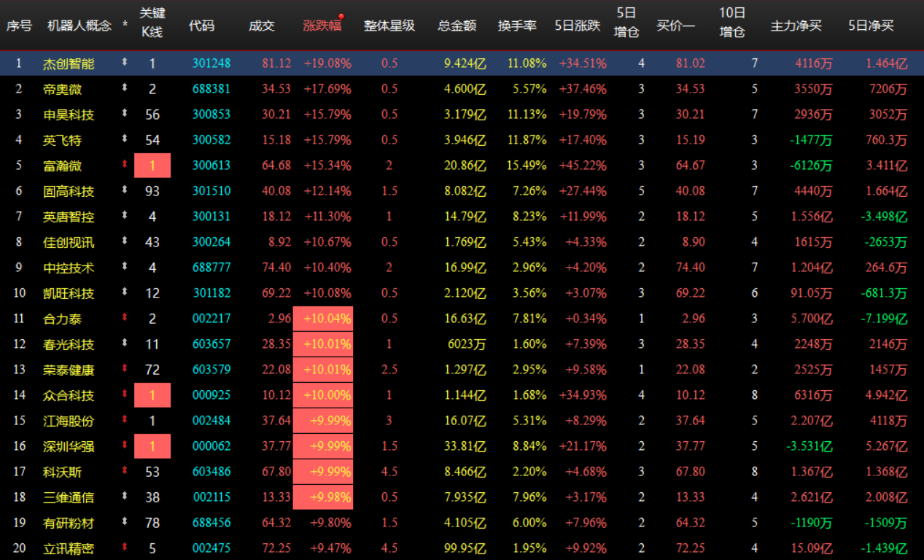Click the 整体星级 column header

pyautogui.click(x=389, y=23)
